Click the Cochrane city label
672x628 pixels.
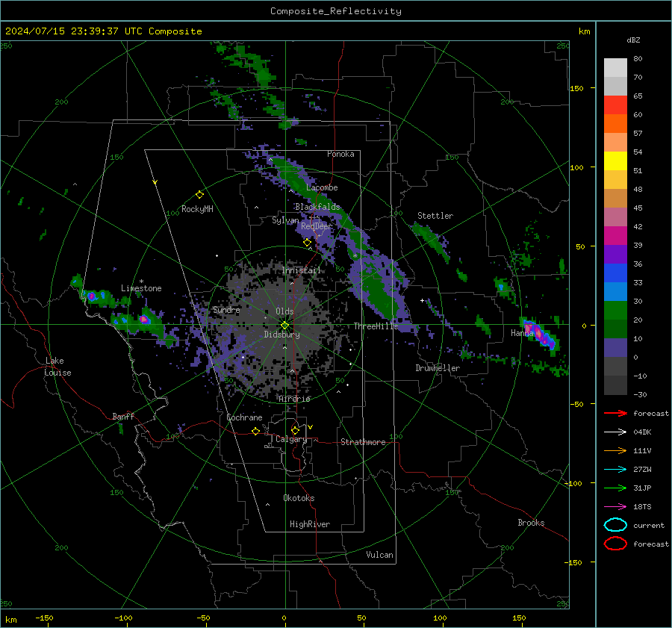(x=244, y=417)
